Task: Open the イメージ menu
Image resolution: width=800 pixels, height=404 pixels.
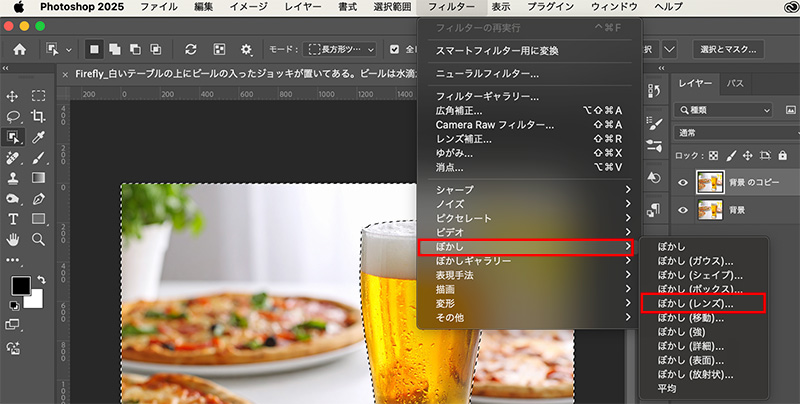Action: click(248, 7)
